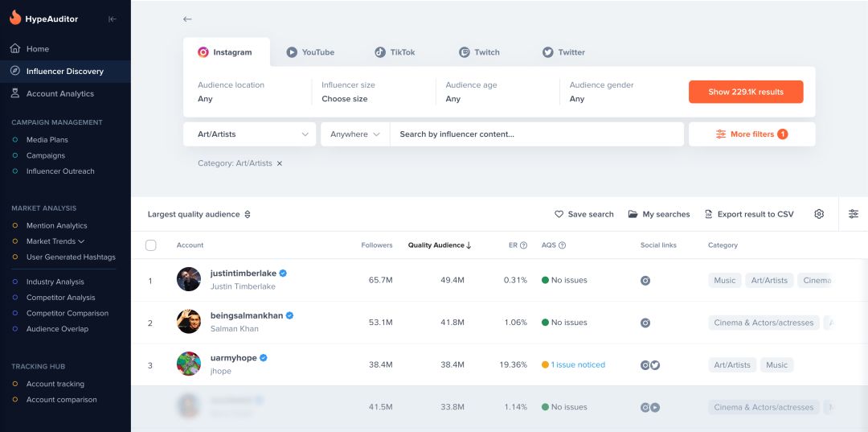Open Audience Overlap in sidebar
868x432 pixels.
(57, 329)
